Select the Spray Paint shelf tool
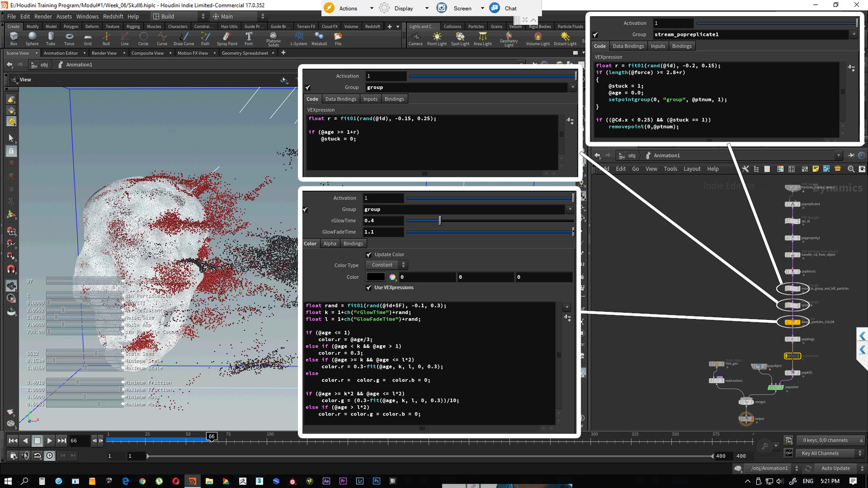This screenshot has height=488, width=868. click(227, 37)
